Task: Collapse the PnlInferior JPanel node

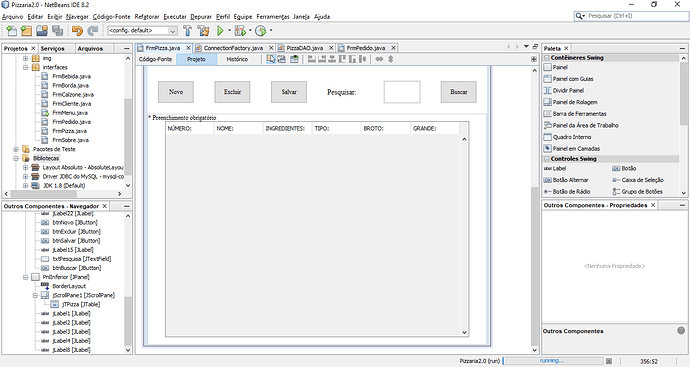Action: pyautogui.click(x=26, y=277)
